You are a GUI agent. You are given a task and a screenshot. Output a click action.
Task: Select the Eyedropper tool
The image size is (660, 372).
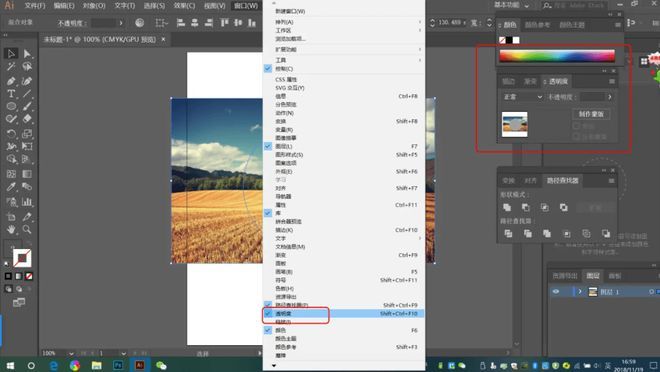pos(11,186)
